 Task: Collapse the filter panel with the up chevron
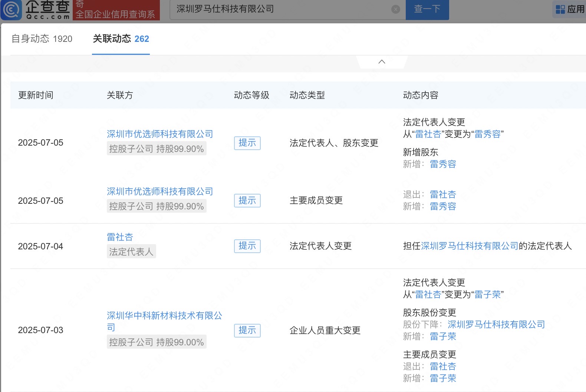click(382, 62)
